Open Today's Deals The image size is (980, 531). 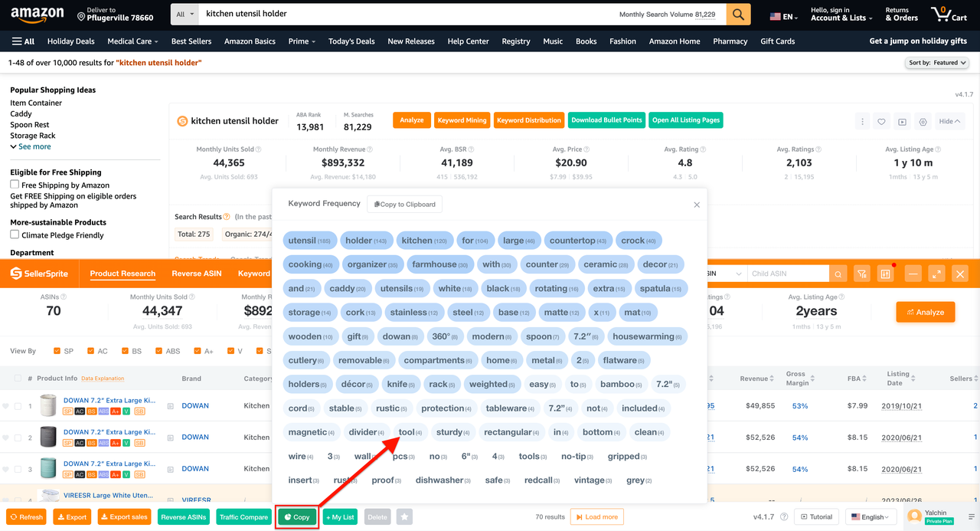click(x=351, y=41)
